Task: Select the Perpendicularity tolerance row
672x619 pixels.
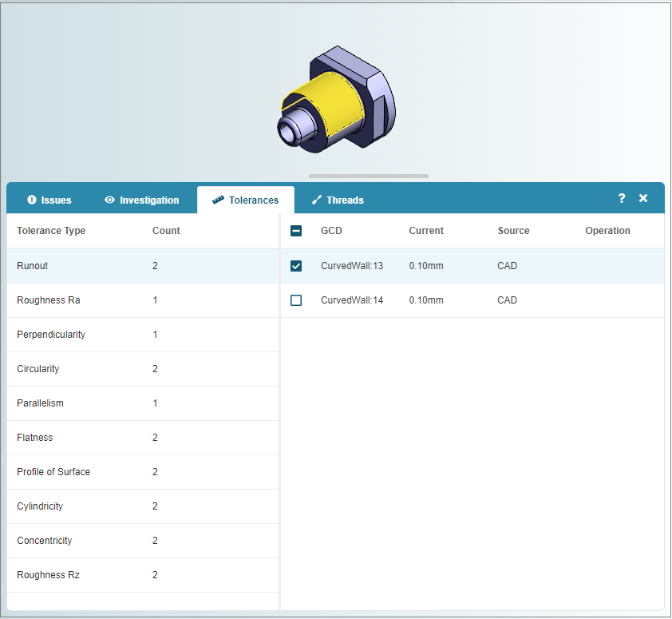Action: [143, 335]
